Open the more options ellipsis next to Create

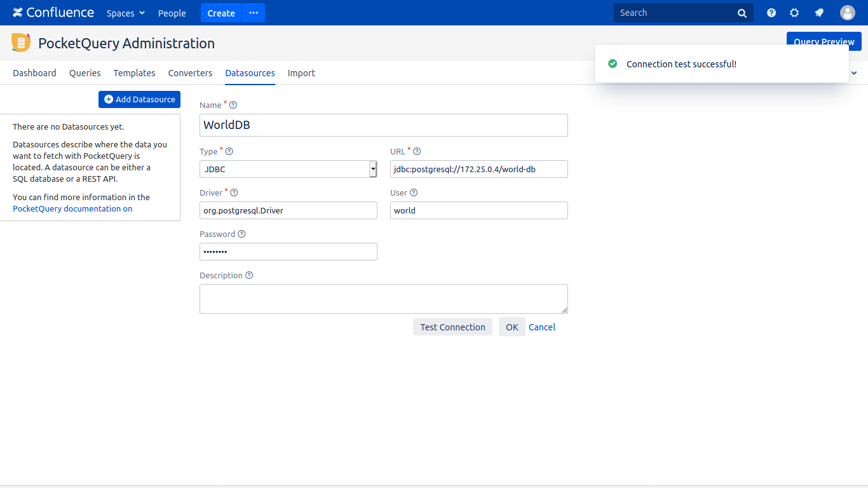click(x=254, y=13)
